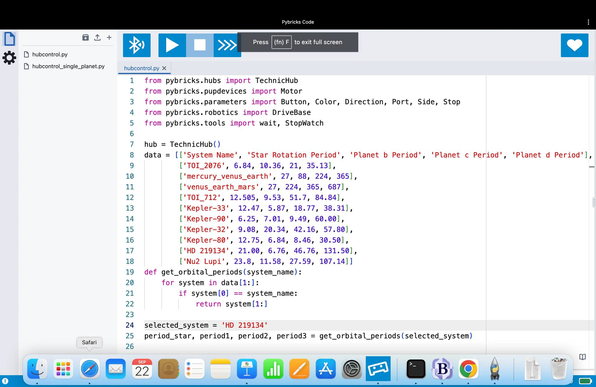Create new file with plus icon

(109, 37)
